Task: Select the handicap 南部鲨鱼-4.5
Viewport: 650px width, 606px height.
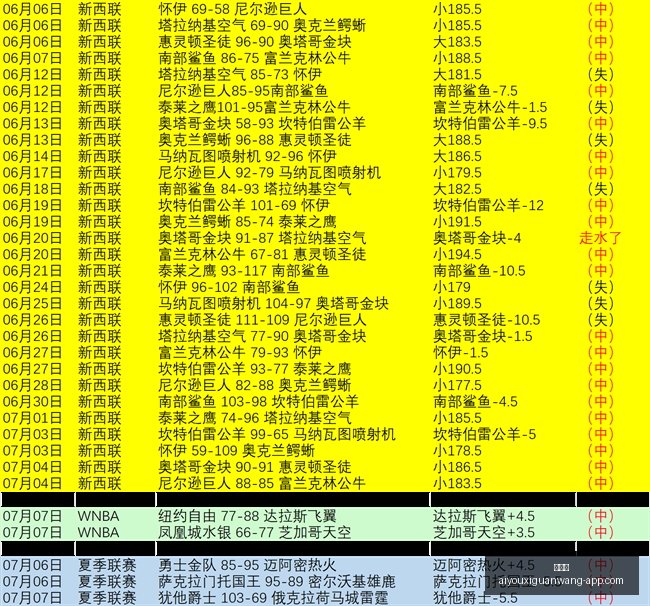Action: click(x=475, y=402)
